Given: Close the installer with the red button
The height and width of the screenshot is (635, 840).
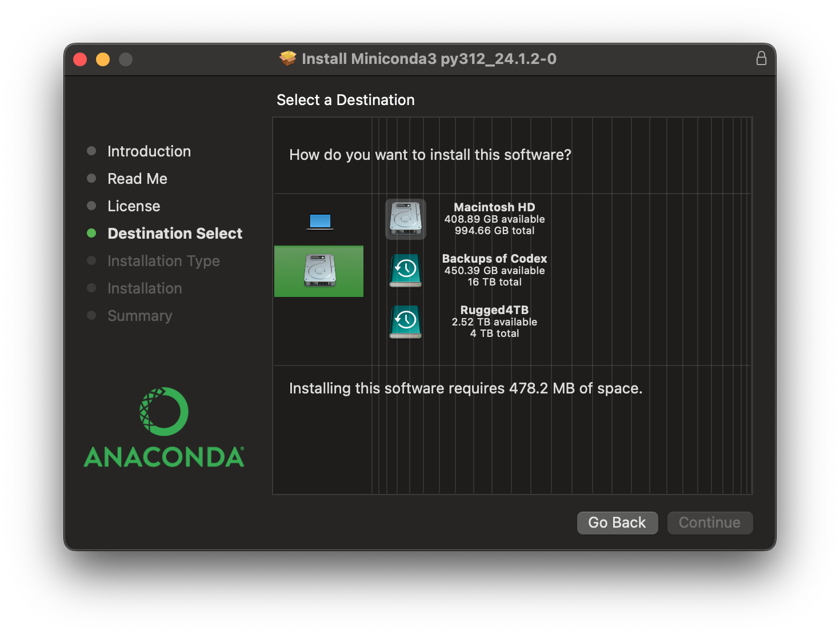Looking at the screenshot, I should coord(80,59).
